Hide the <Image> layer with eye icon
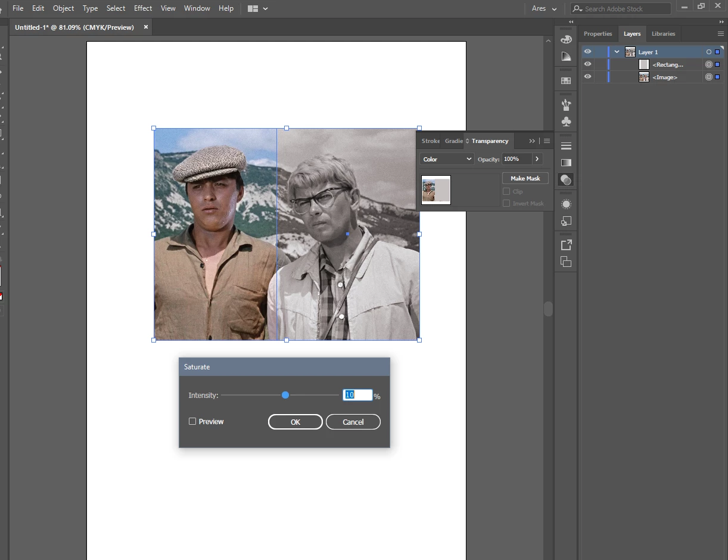Viewport: 728px width, 560px height. pyautogui.click(x=588, y=77)
